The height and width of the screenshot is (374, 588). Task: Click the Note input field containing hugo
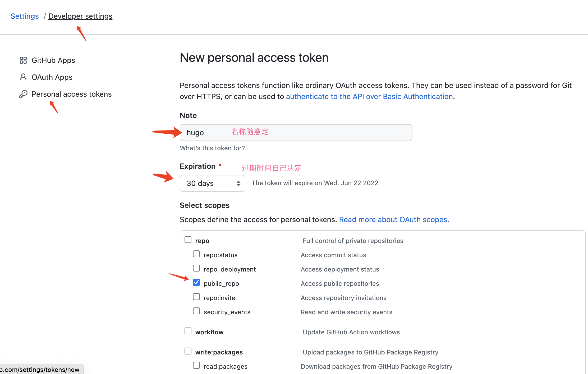click(x=296, y=133)
